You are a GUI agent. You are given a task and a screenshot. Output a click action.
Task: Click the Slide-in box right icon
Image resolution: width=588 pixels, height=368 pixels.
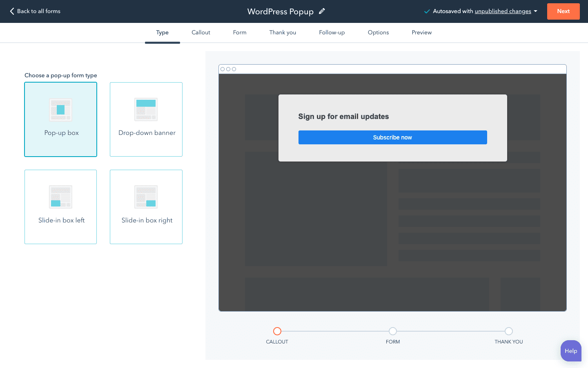click(x=146, y=197)
